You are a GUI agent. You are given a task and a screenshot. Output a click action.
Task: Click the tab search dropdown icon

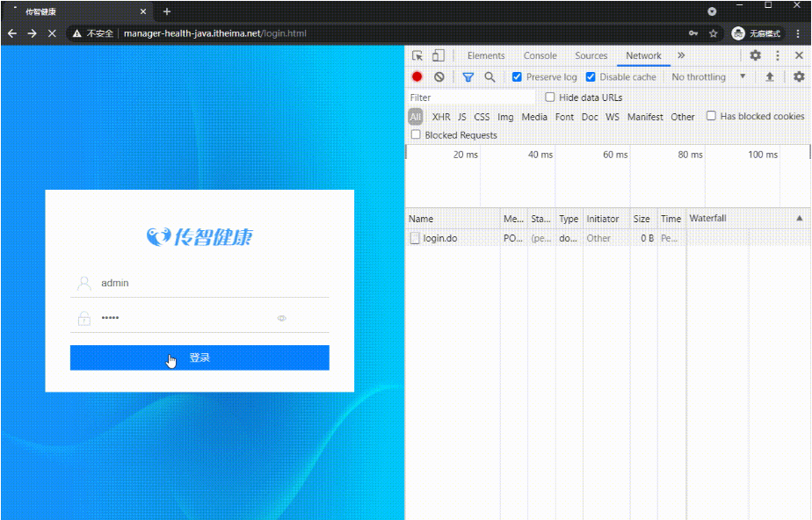[x=712, y=11]
